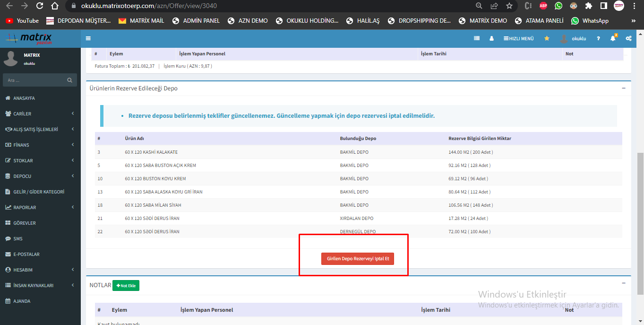This screenshot has height=325, width=644.
Task: Collapse the NOTLAR panel
Action: coord(624,283)
